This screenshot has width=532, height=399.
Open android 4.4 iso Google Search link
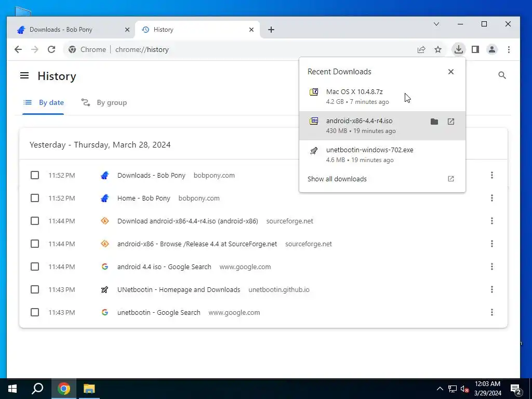tap(164, 267)
